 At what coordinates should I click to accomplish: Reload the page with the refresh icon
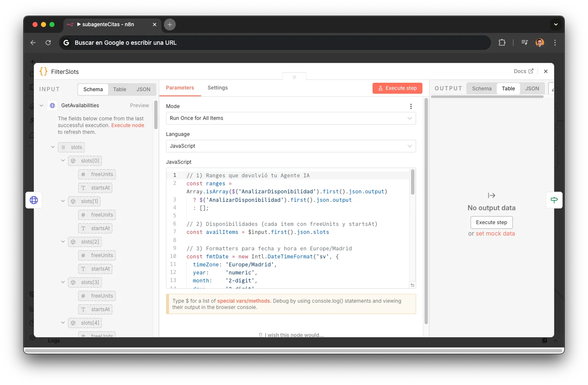click(48, 43)
